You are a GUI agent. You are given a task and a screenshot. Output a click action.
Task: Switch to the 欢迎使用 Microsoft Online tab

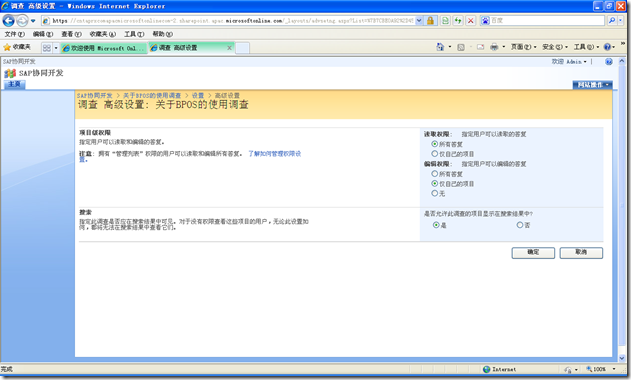pyautogui.click(x=104, y=48)
